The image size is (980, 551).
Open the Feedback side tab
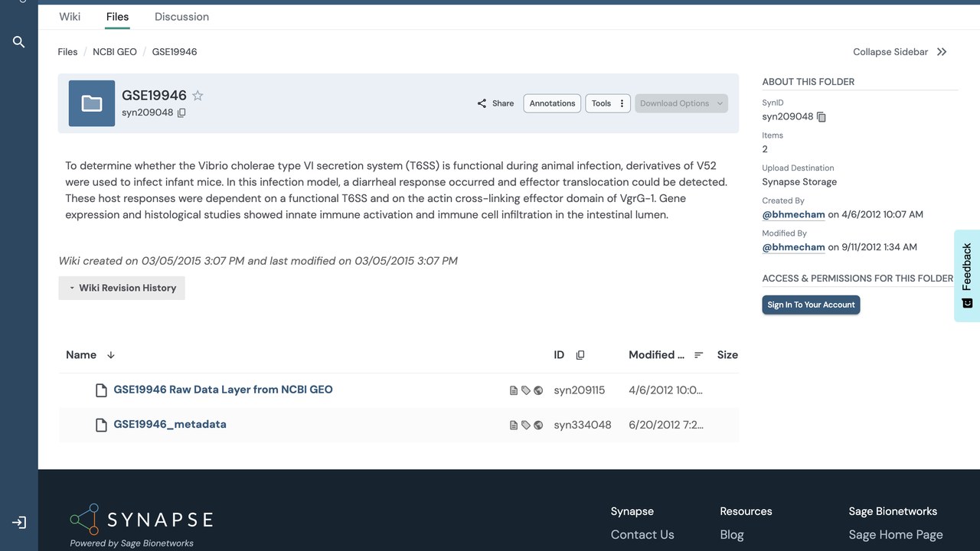pyautogui.click(x=967, y=275)
